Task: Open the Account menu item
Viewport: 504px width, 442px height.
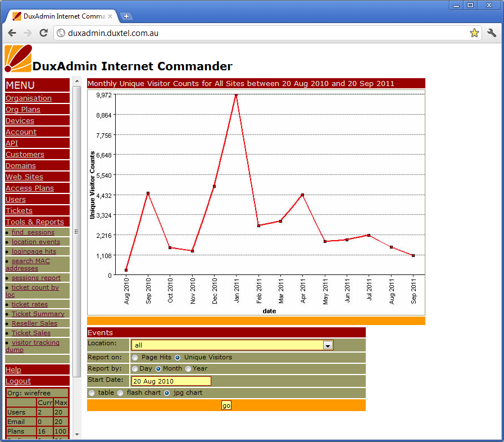Action: pos(21,132)
